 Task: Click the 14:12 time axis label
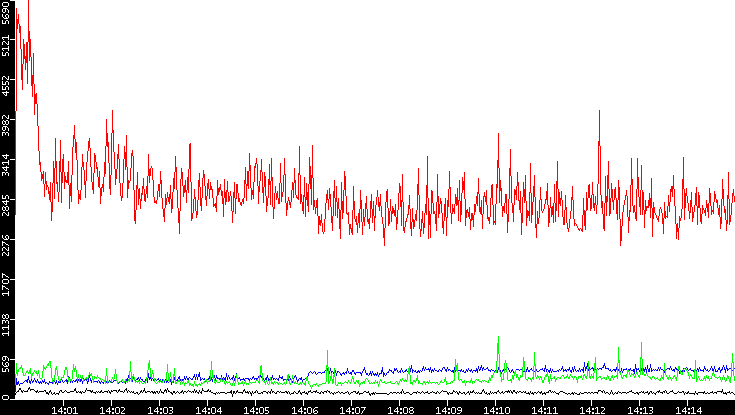click(x=592, y=410)
